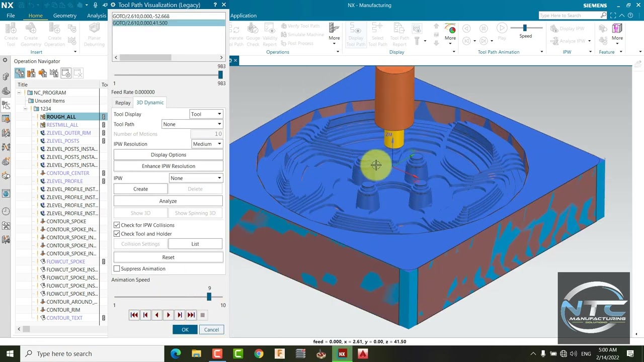This screenshot has height=362, width=644.
Task: Play the tool path animation forward
Action: pos(168,315)
